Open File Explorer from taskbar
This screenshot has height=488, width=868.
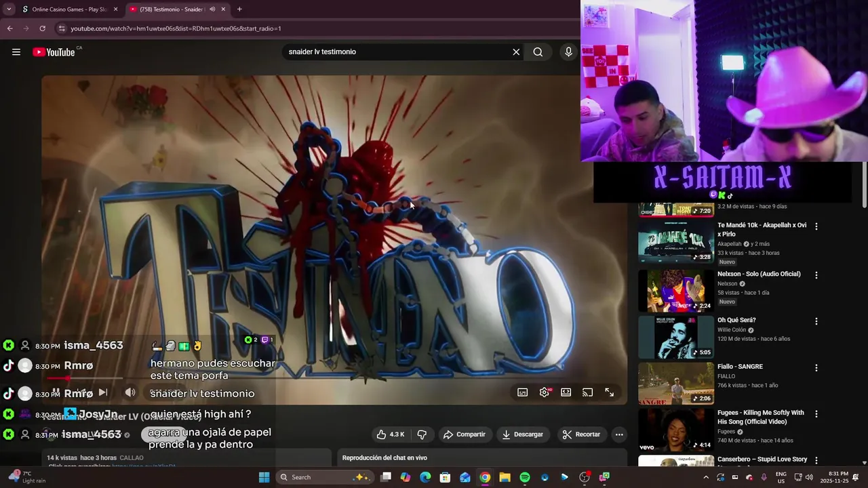point(505,477)
